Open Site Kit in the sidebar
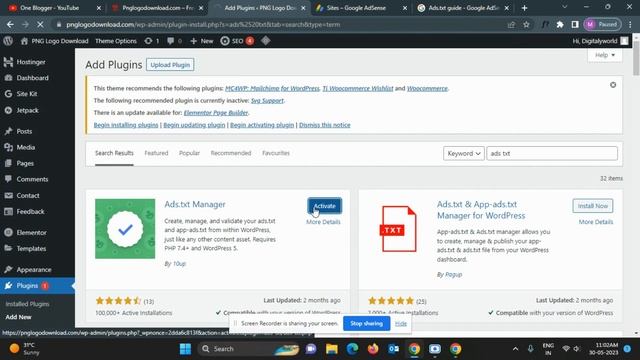The image size is (640, 360). (x=27, y=94)
